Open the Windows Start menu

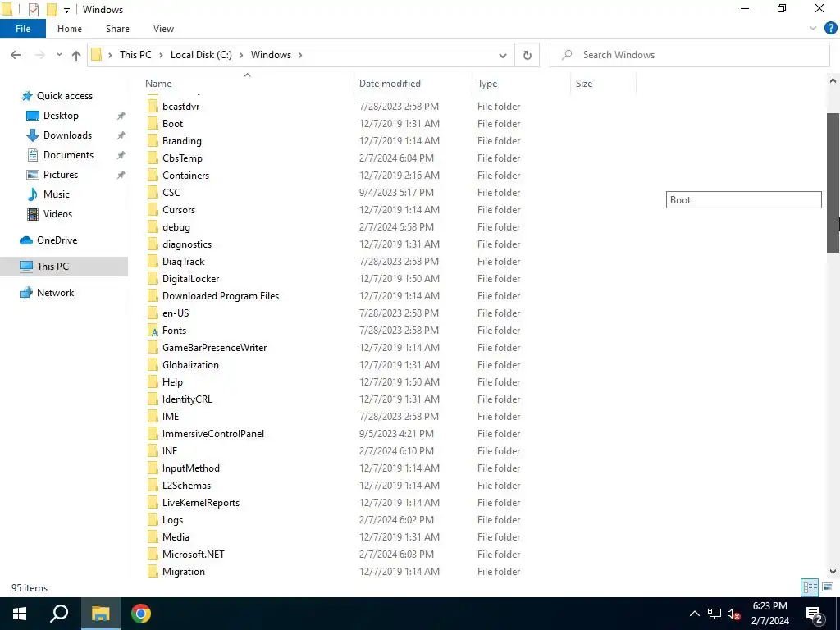(20, 614)
